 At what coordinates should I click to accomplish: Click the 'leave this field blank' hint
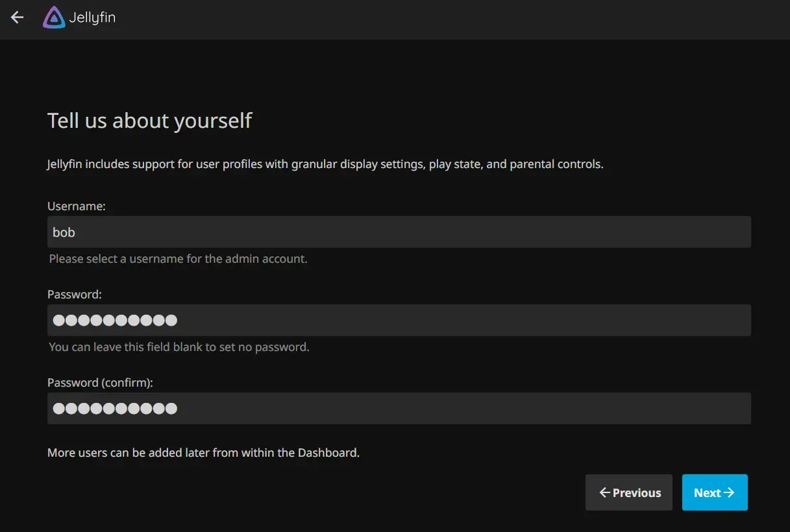point(179,347)
